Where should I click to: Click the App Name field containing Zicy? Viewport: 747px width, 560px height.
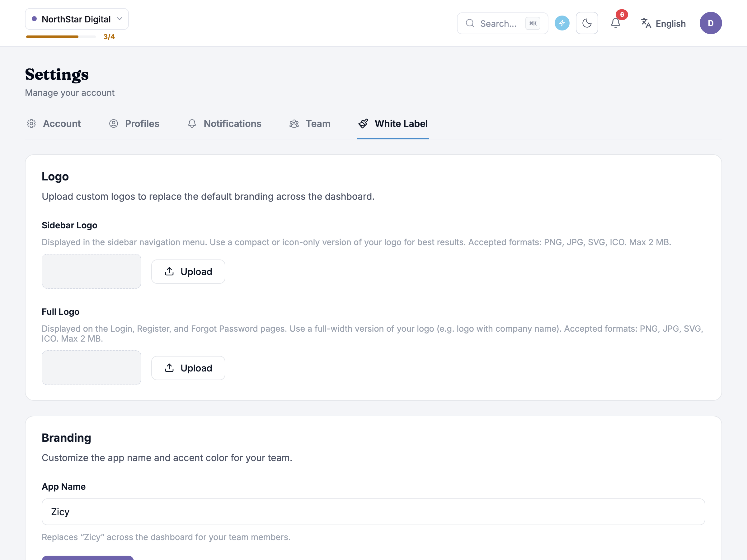(374, 512)
